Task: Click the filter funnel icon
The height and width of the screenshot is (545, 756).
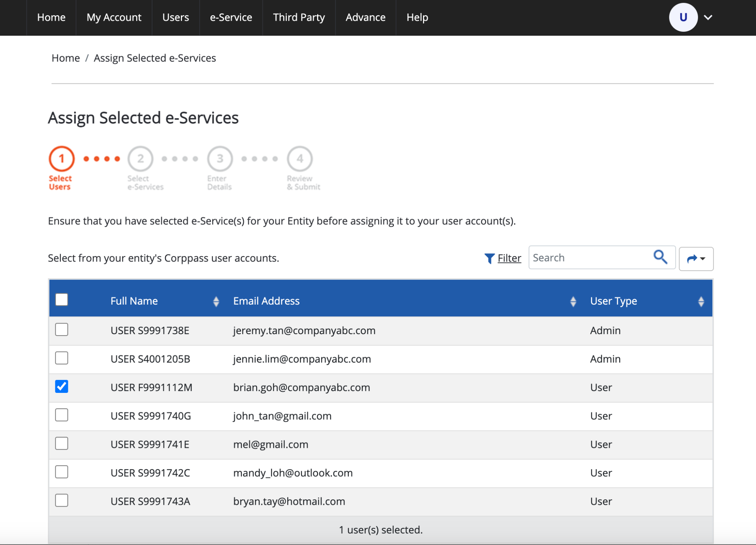Action: [x=489, y=258]
